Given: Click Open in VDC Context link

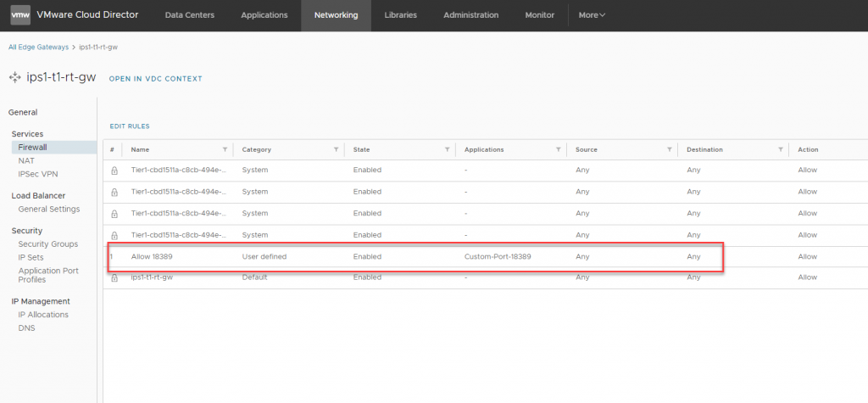Looking at the screenshot, I should click(x=156, y=79).
